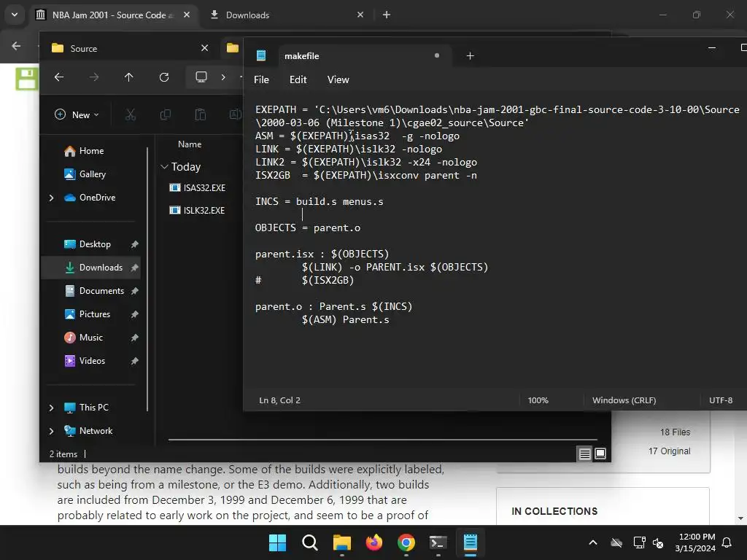Click the Cut scissors icon in Explorer toolbar
Screen dimensions: 747x560
pyautogui.click(x=130, y=114)
